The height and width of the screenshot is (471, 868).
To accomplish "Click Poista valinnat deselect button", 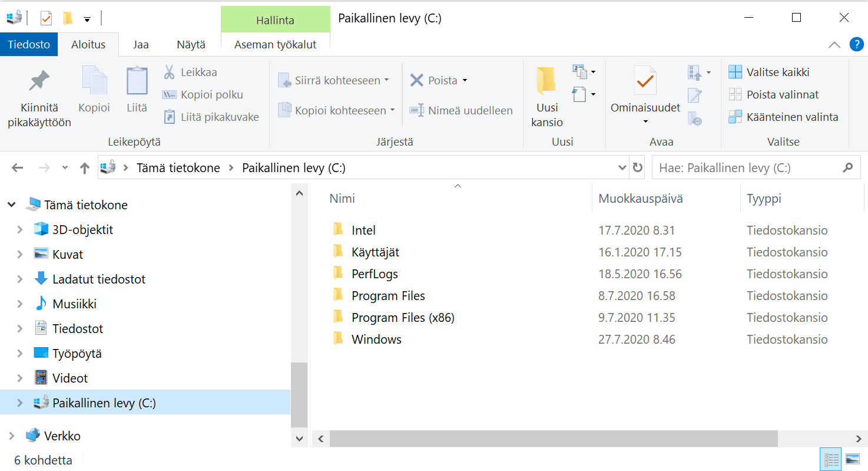I will (x=774, y=95).
